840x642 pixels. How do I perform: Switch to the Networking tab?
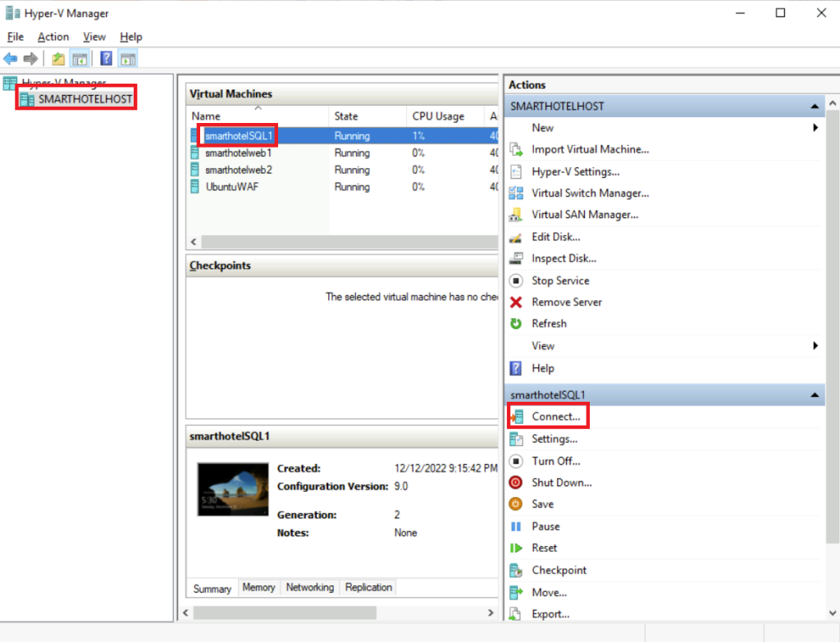click(x=309, y=587)
